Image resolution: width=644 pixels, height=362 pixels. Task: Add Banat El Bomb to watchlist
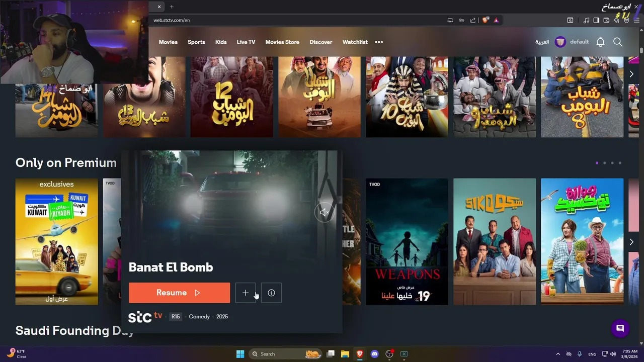coord(246,293)
